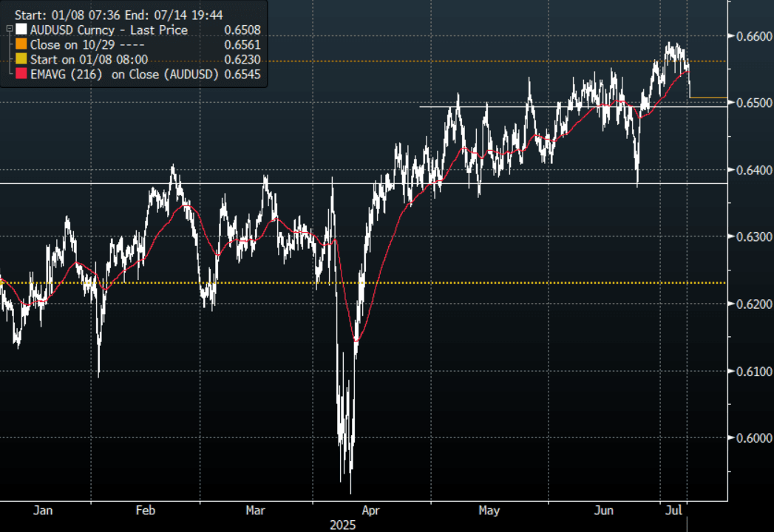The image size is (774, 532).
Task: Select the AUDUSD Curncy - Last Price label
Action: point(109,30)
